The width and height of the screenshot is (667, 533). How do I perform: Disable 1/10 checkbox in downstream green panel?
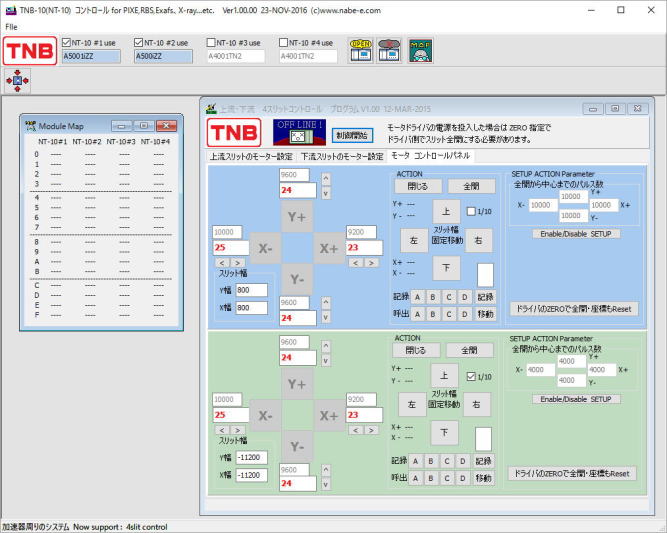471,376
